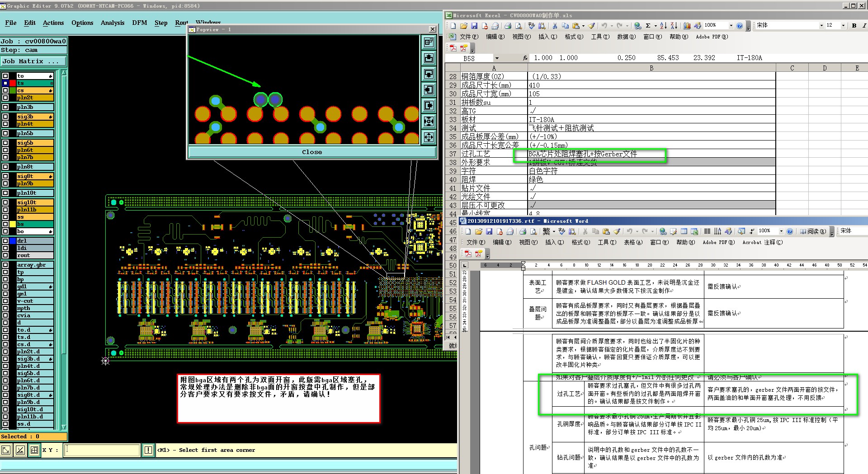
Task: Click pan down icon in Popview window
Action: 428,74
